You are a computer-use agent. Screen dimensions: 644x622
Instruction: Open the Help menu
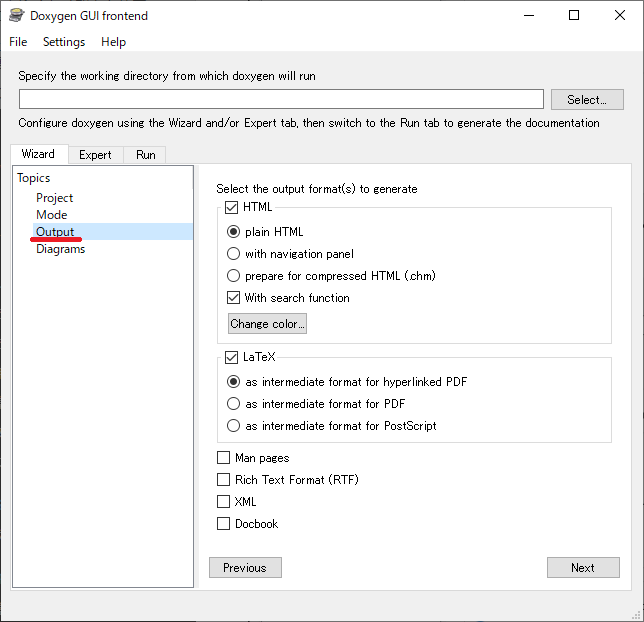(x=114, y=42)
